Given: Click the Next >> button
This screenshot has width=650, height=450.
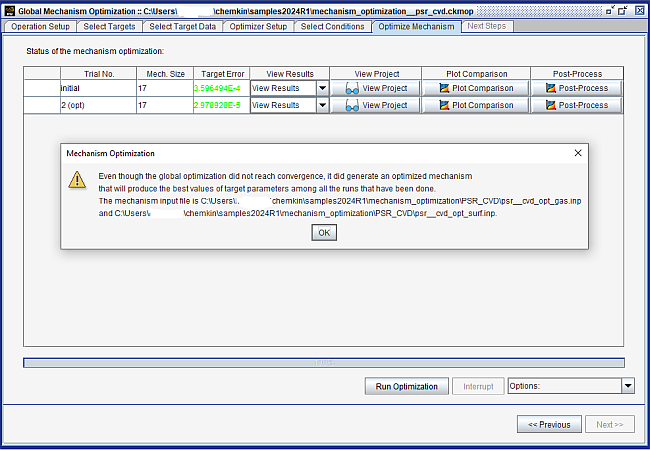Looking at the screenshot, I should [x=609, y=424].
